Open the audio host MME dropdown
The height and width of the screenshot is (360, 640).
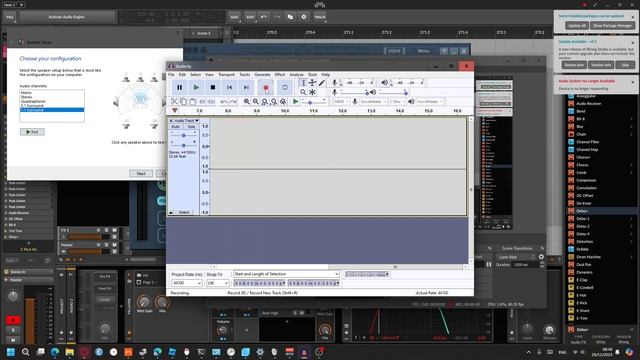pos(341,102)
